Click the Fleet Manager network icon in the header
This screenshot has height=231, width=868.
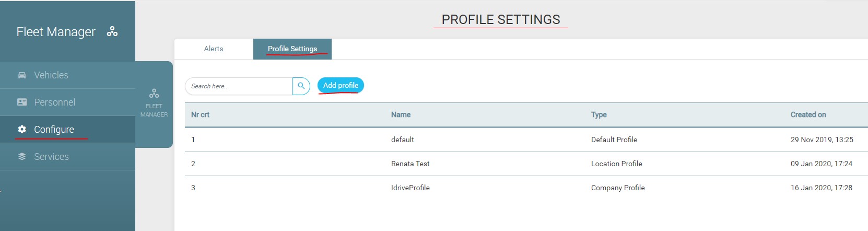(x=112, y=31)
